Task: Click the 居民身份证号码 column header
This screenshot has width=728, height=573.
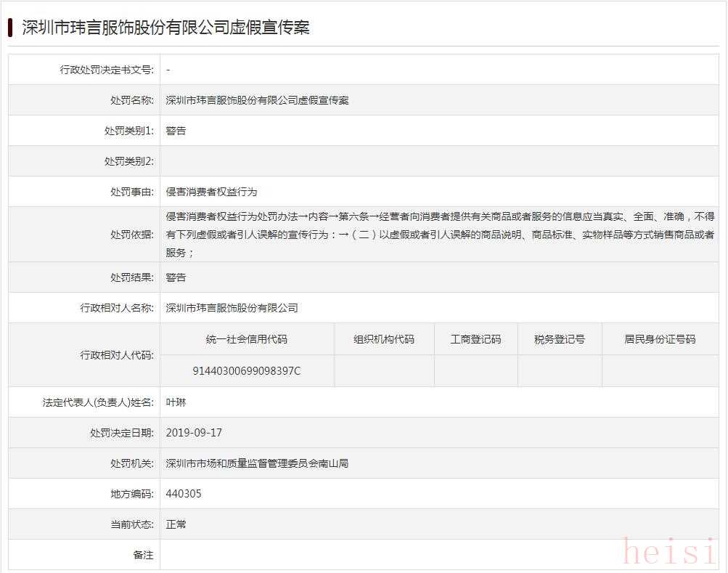Action: point(660,339)
